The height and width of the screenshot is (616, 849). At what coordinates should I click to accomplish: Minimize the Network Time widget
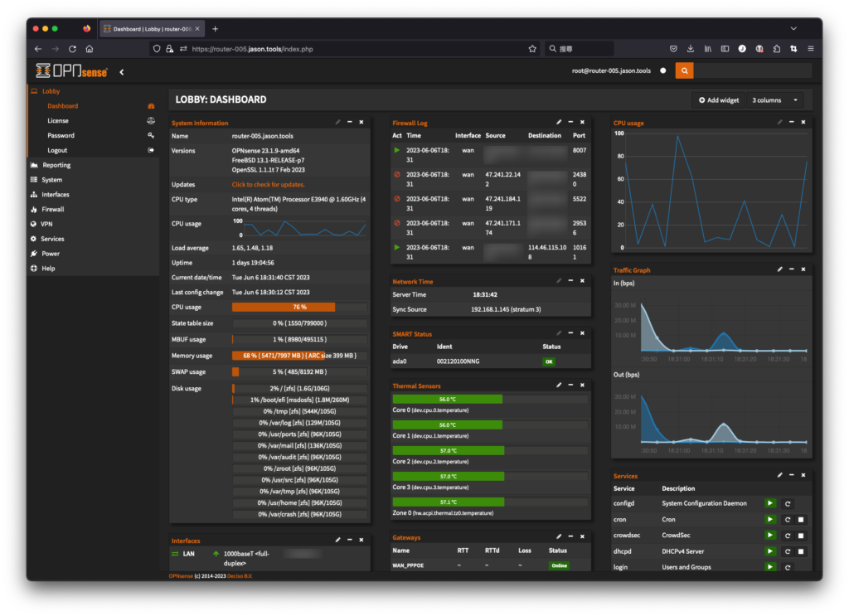(570, 281)
